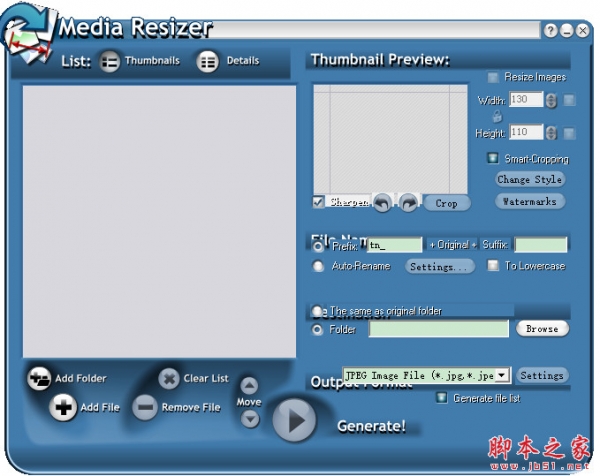Click the Generate! label
This screenshot has width=600, height=476.
click(371, 426)
